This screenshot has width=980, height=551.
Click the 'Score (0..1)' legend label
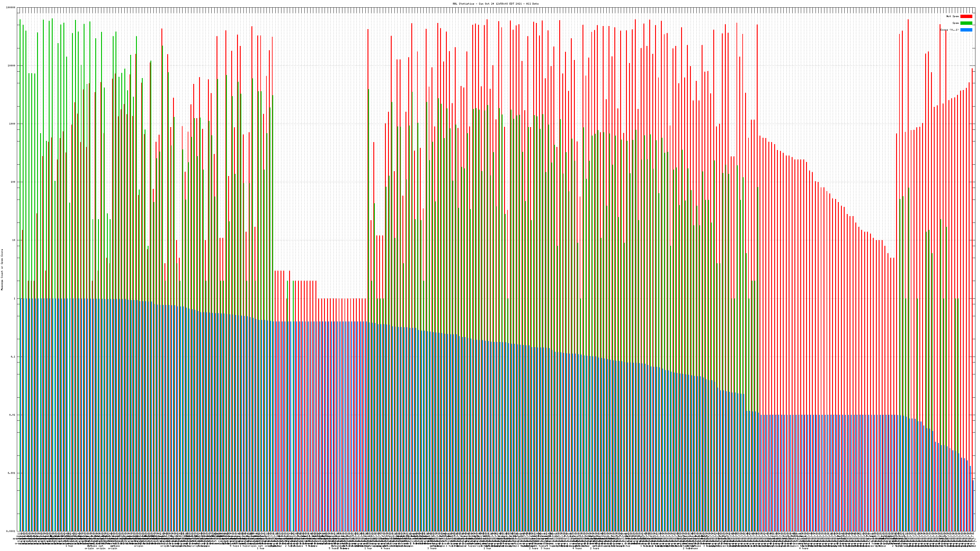[949, 30]
